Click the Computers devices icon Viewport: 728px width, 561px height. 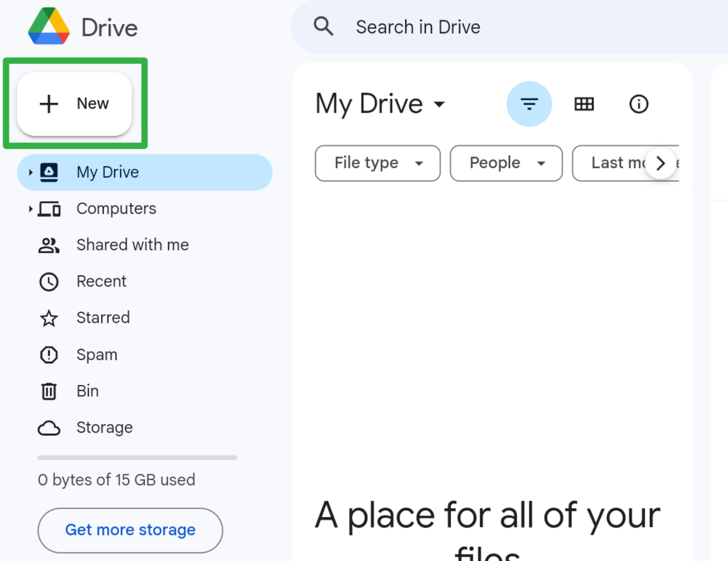tap(49, 209)
